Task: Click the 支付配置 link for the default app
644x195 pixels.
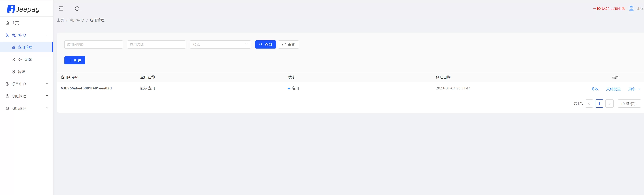Action: 613,89
